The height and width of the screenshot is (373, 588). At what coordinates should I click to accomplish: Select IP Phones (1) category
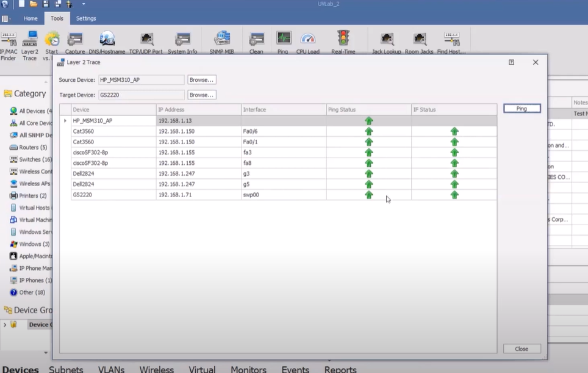click(x=30, y=280)
